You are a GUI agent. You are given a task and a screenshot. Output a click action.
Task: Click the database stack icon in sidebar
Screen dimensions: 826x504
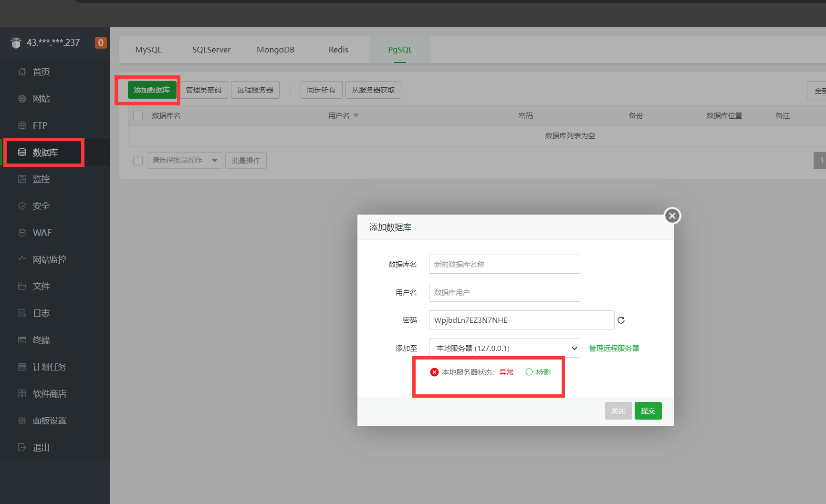pyautogui.click(x=22, y=152)
